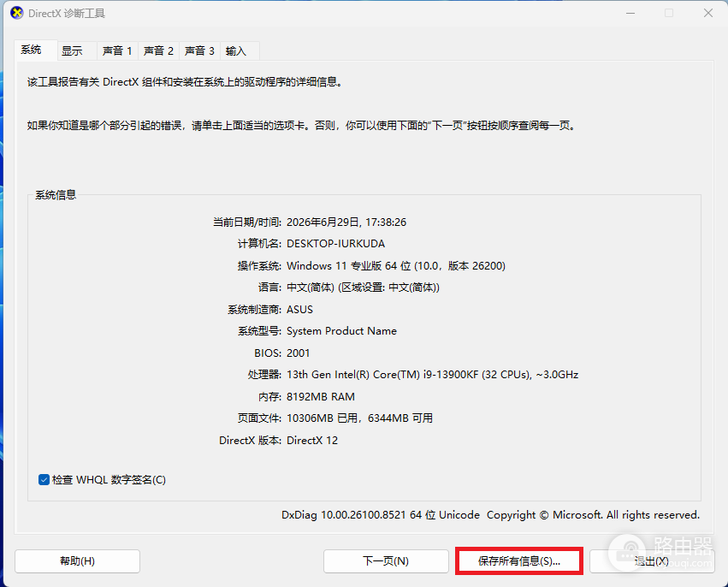Viewport: 728px width, 587px height.
Task: Click the Copyright © Microsoft text
Action: pos(593,515)
